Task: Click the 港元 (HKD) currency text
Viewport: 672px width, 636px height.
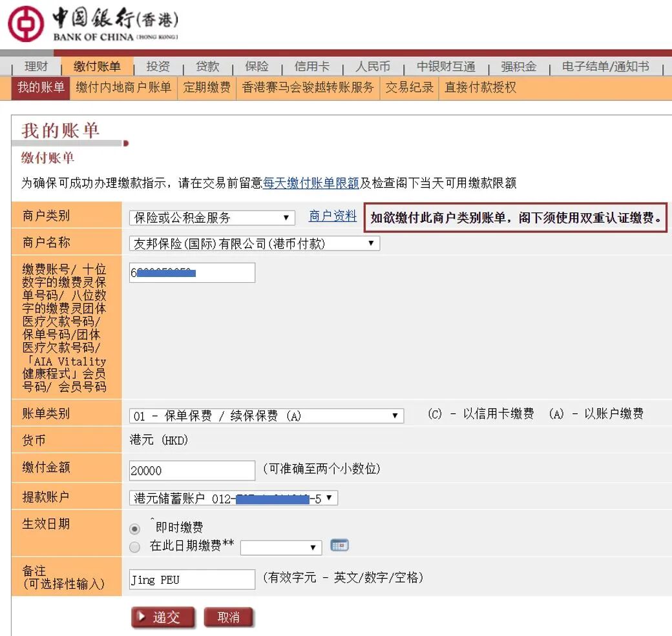Action: pos(158,440)
